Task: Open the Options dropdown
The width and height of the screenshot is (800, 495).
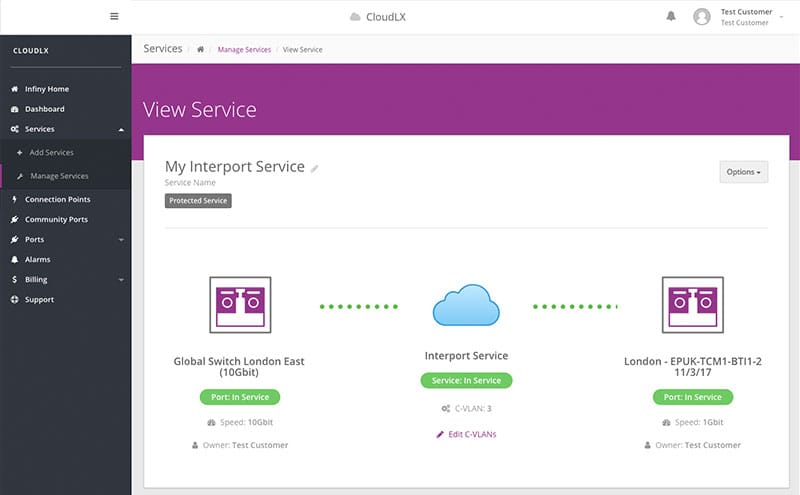Action: [743, 172]
